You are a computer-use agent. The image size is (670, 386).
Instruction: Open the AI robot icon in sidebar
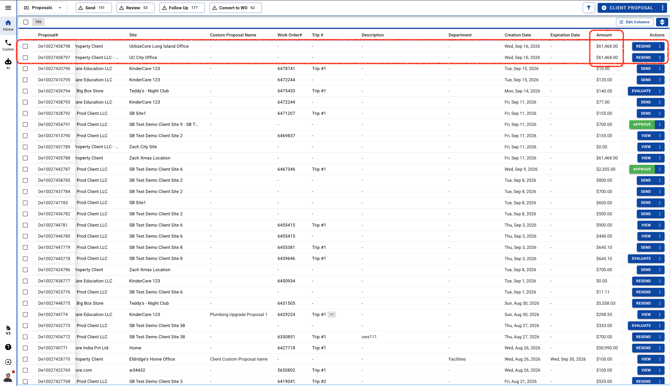pyautogui.click(x=8, y=63)
